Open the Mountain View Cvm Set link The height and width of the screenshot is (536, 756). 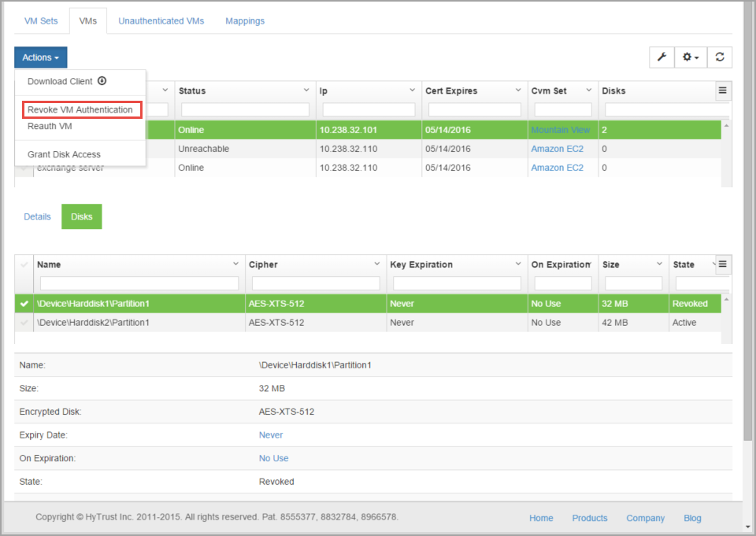[560, 130]
